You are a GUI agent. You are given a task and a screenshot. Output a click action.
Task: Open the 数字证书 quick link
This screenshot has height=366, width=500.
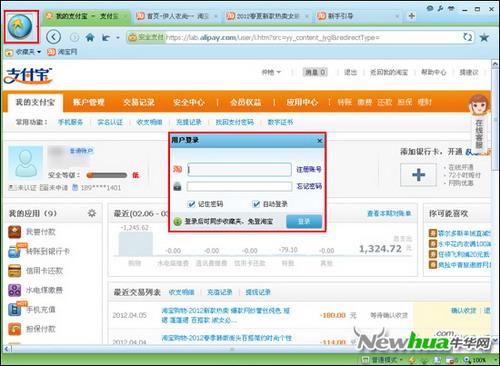pos(280,122)
